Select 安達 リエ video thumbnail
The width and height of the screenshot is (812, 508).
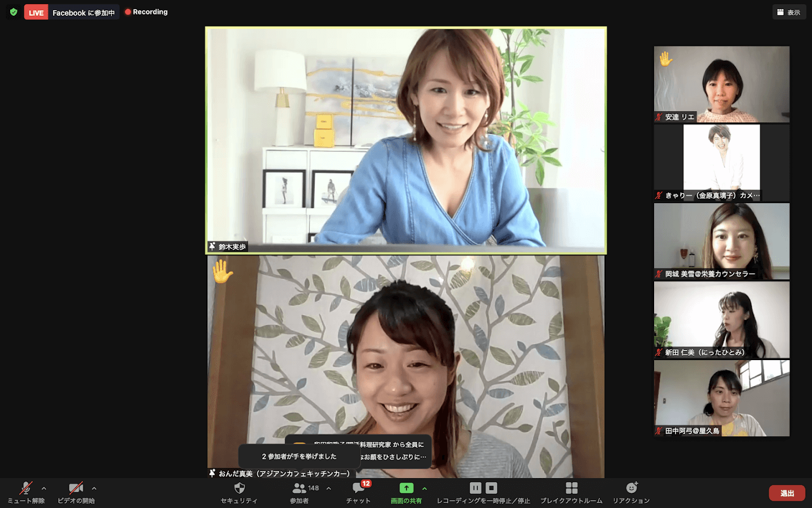[722, 84]
